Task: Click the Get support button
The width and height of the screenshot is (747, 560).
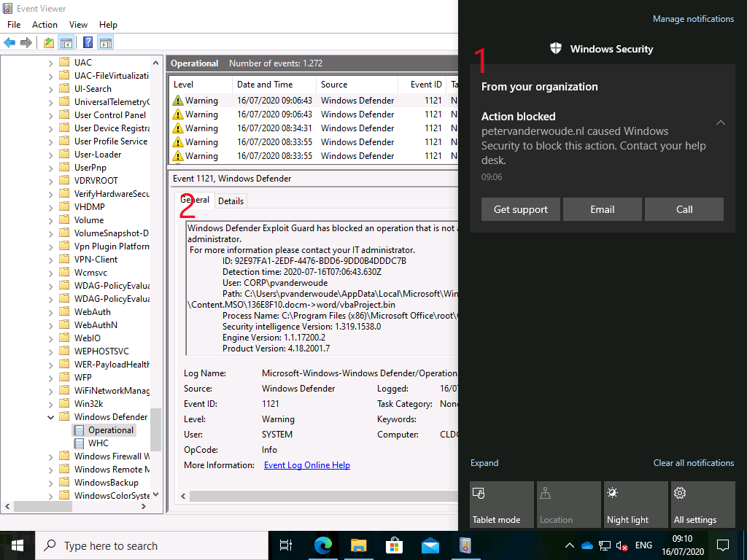Action: (520, 209)
